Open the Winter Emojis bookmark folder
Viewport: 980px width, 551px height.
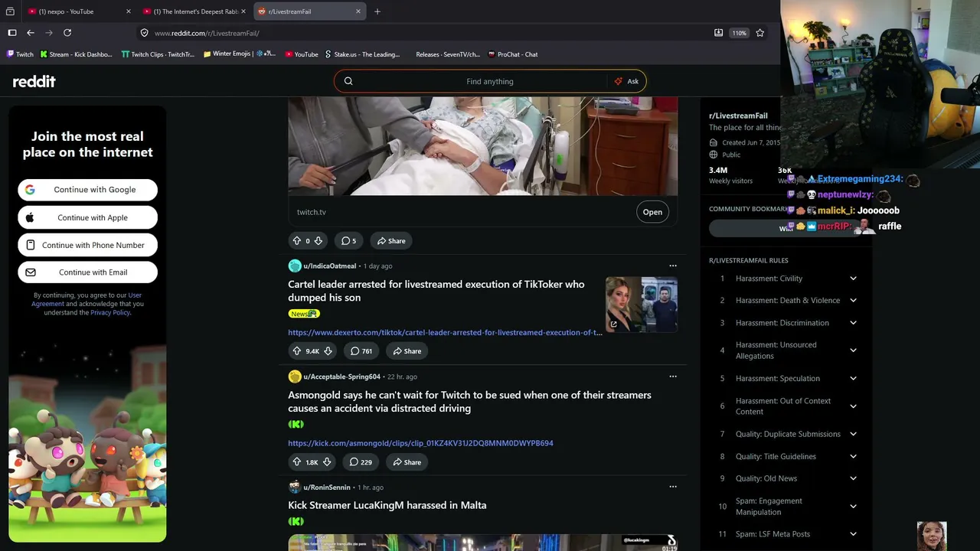239,54
